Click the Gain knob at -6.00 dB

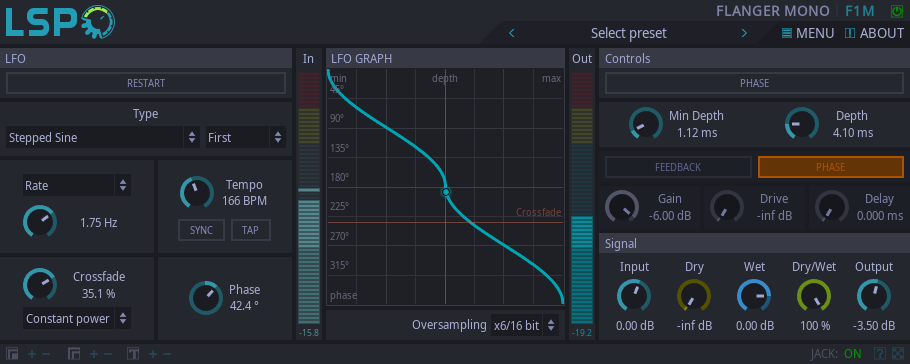tap(622, 207)
